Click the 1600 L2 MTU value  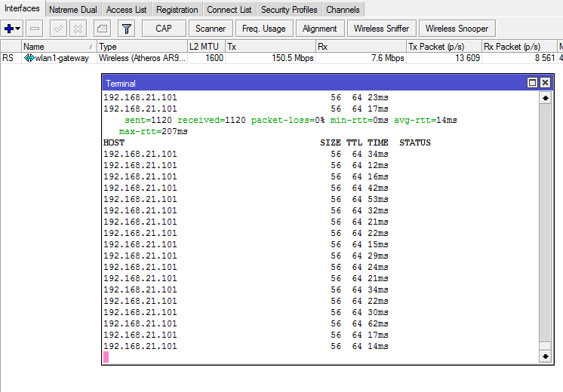click(x=214, y=58)
